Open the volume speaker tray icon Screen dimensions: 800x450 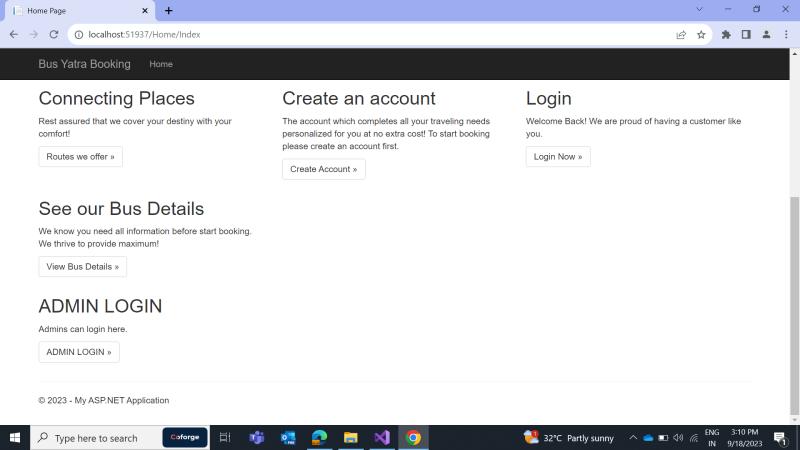pyautogui.click(x=678, y=438)
